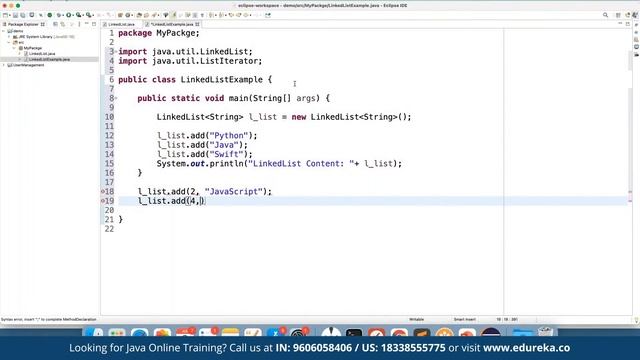
Task: Open Package Explorer view menu dots
Action: pyautogui.click(x=79, y=24)
